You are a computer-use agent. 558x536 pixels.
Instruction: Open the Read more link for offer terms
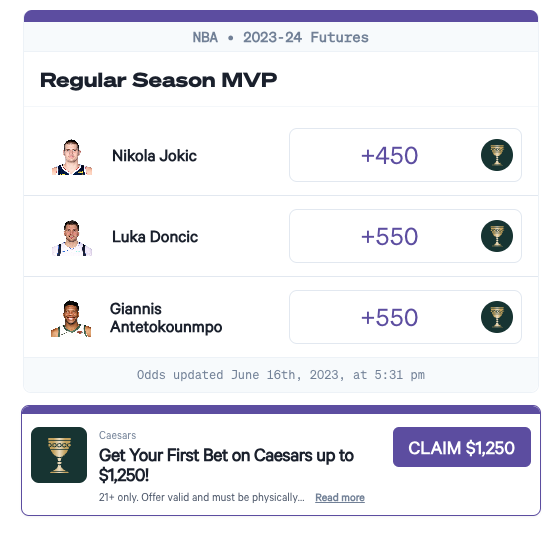tap(340, 497)
